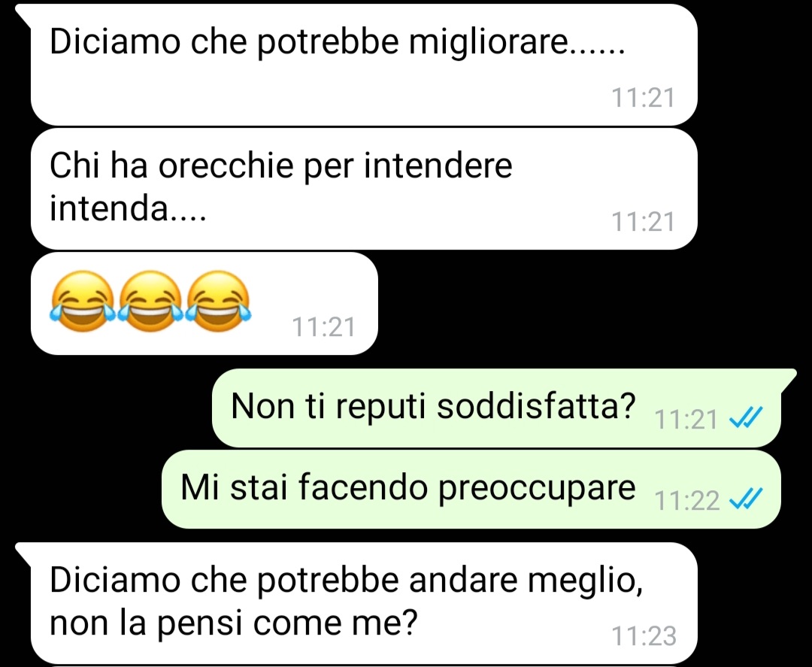
Task: Tap 'non la pensi come me?' text
Action: pos(233,624)
